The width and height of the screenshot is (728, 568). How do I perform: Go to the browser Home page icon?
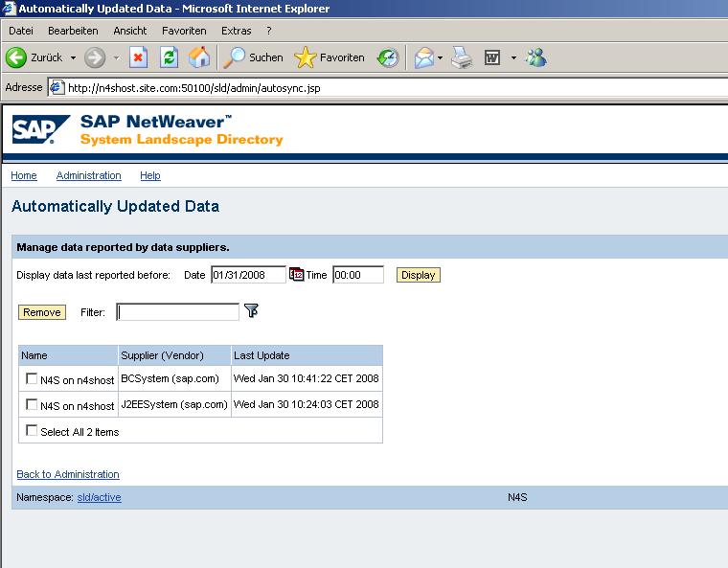[199, 57]
